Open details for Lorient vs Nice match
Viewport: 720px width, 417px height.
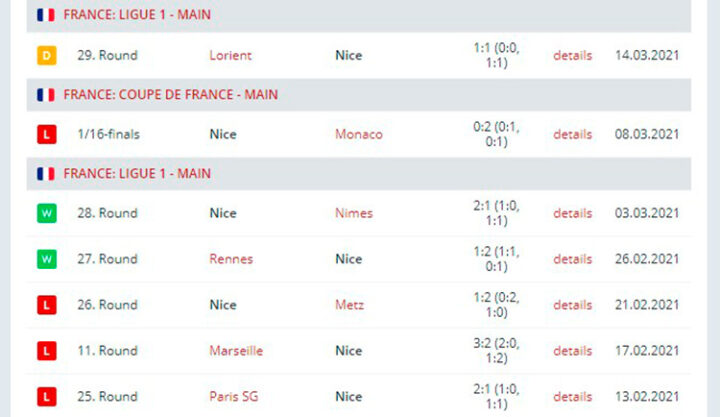572,55
